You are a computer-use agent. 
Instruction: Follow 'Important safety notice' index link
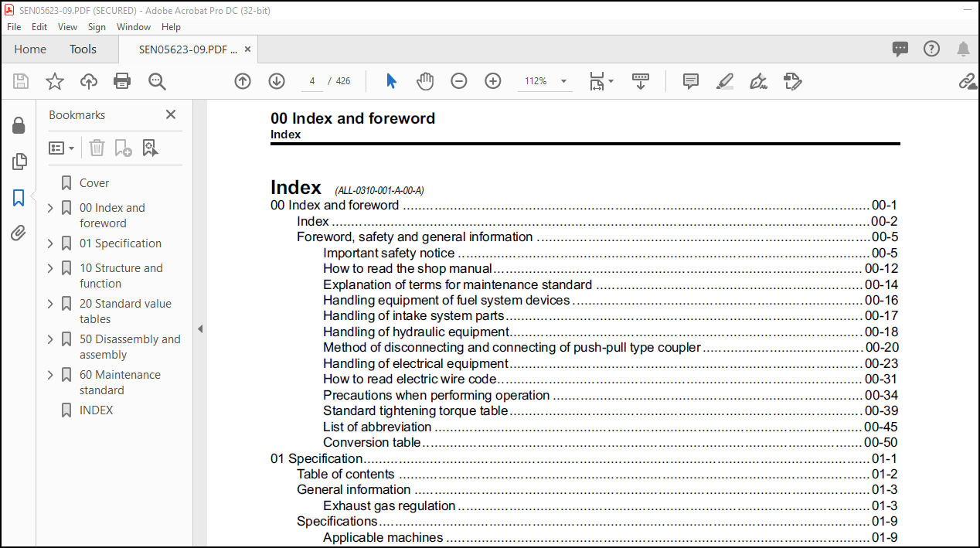[x=389, y=253]
